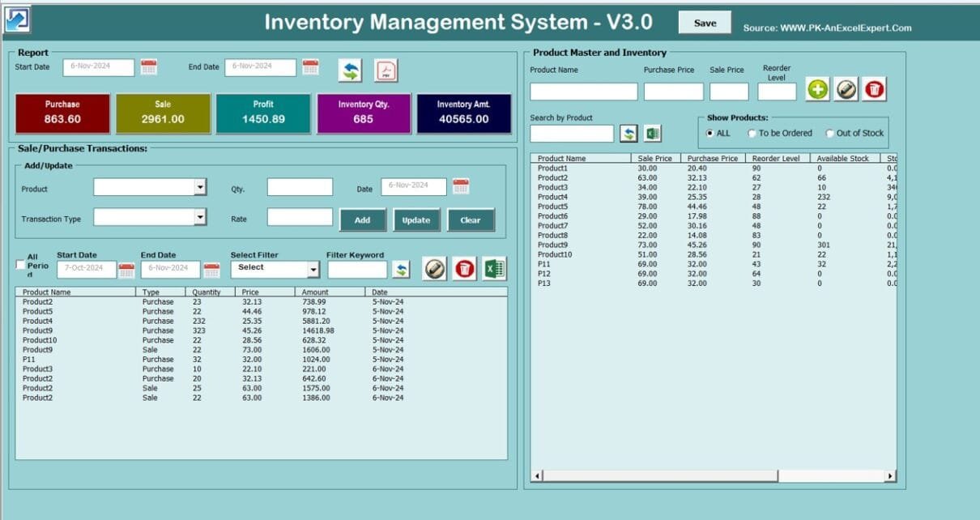The image size is (980, 520).
Task: Focus the Qty. input field
Action: click(300, 187)
